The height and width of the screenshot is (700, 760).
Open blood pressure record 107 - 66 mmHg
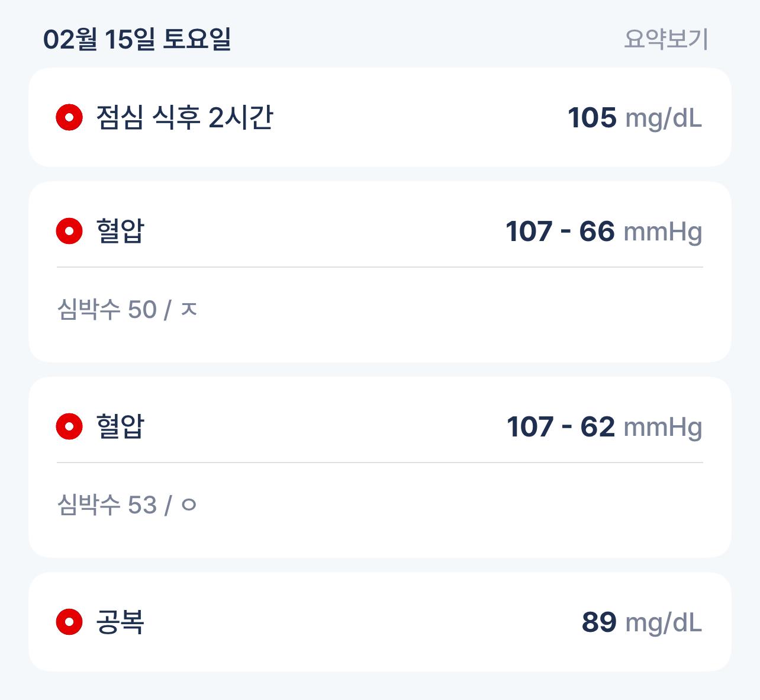[x=380, y=272]
